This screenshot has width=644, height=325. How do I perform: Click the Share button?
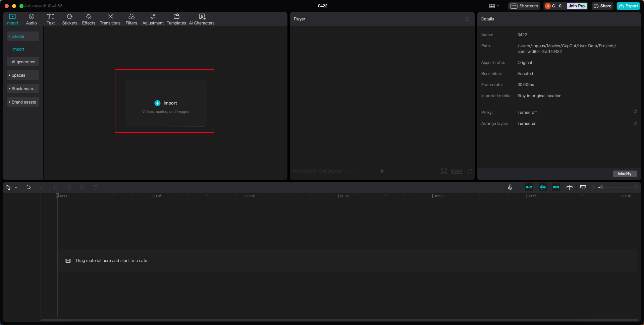click(x=602, y=6)
